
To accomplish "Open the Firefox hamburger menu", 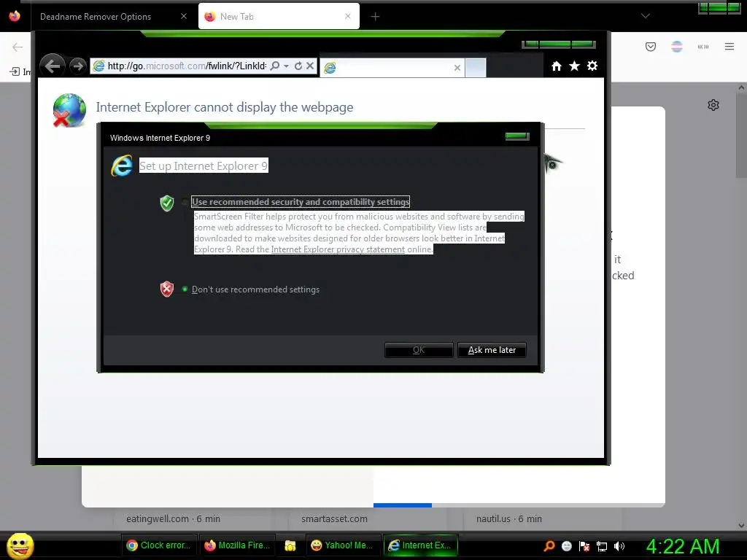I will click(x=729, y=47).
